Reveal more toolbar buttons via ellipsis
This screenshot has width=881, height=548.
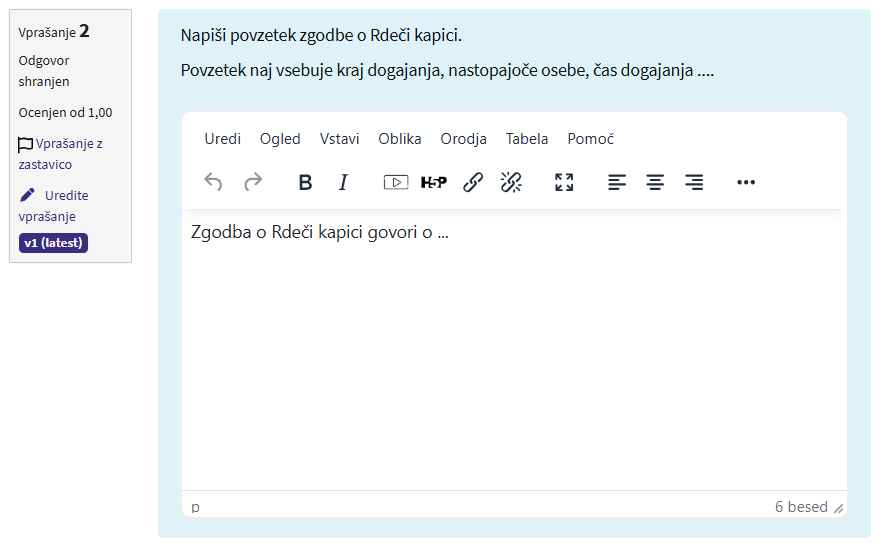pos(746,182)
